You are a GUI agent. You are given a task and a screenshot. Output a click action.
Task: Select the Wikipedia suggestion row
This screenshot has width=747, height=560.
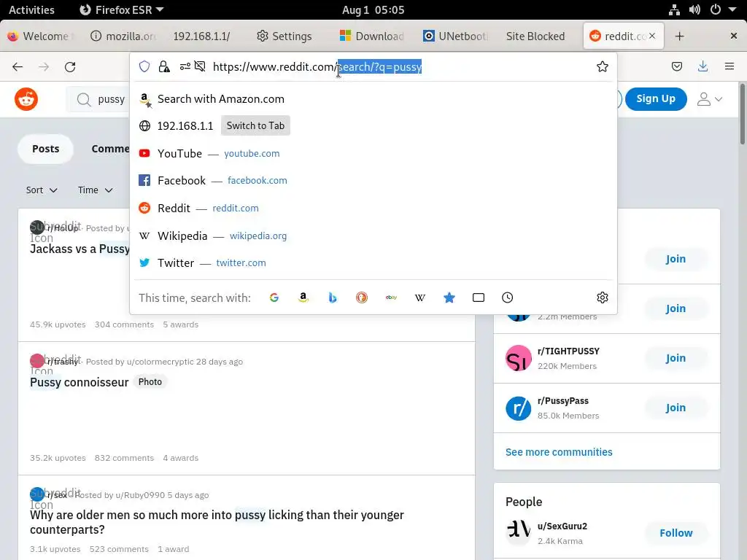pos(373,236)
